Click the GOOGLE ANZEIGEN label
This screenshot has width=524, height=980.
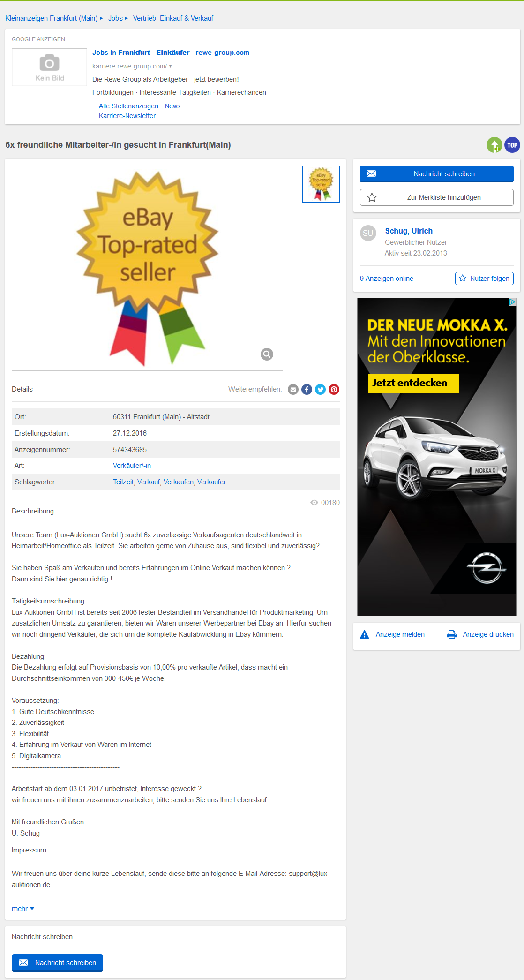point(38,39)
